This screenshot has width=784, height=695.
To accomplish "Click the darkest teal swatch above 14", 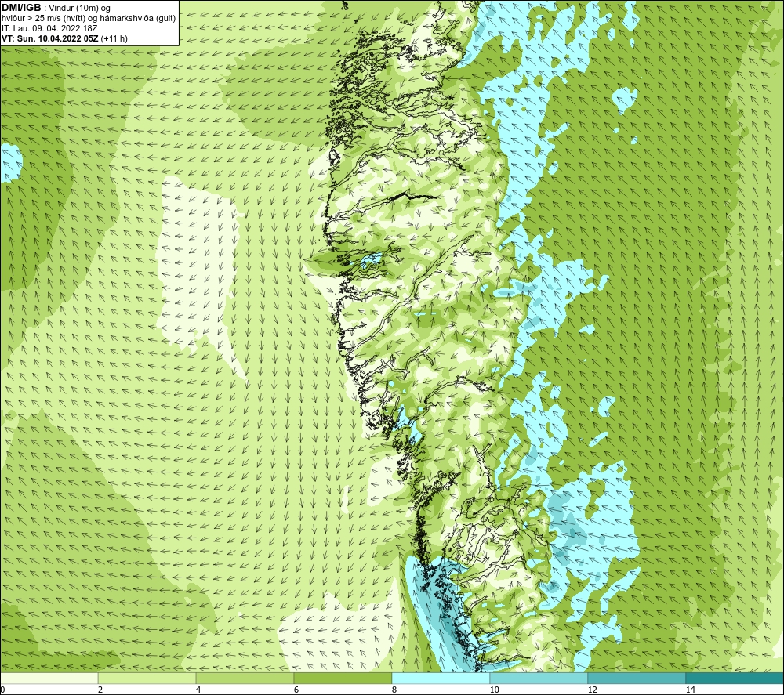I will [x=735, y=678].
